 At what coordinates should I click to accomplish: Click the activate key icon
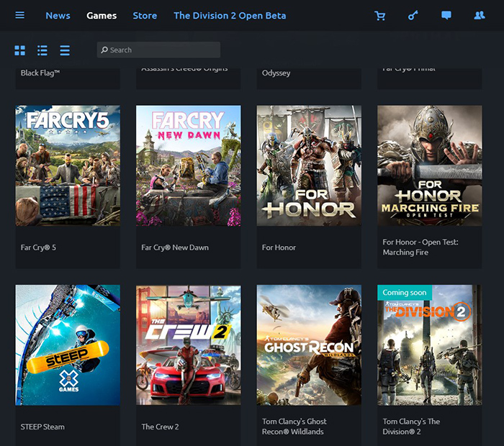click(413, 15)
